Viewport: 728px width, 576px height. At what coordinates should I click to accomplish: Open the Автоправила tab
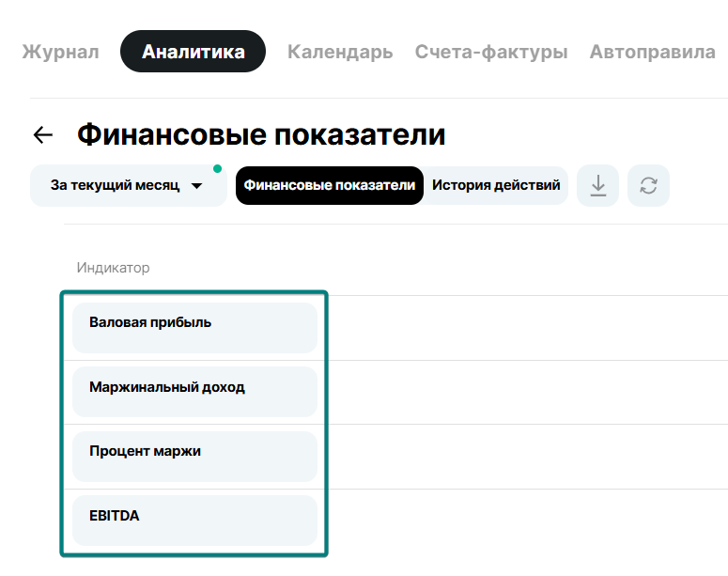pyautogui.click(x=652, y=52)
